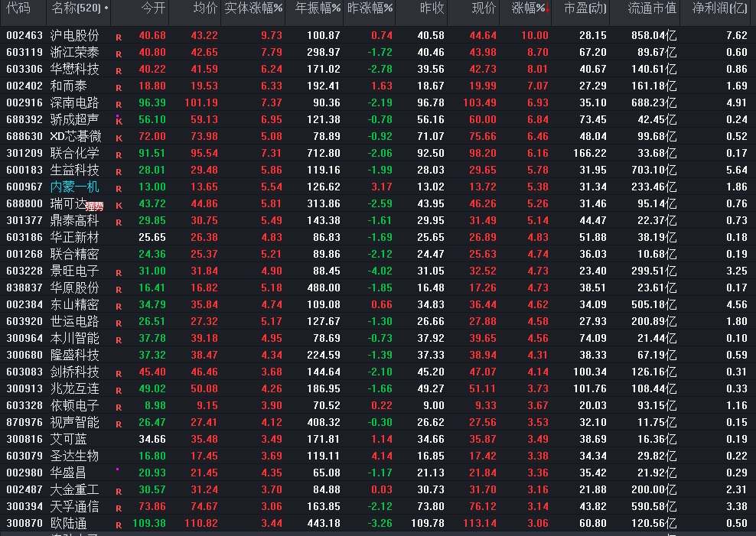This screenshot has height=536, width=756.
Task: Click R margin icon for 视声智能
Action: (119, 425)
